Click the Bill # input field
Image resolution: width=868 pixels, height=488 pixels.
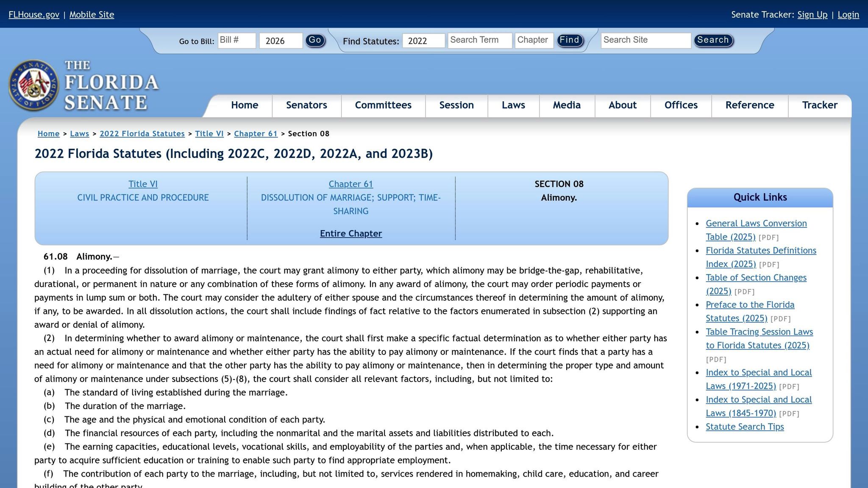pos(236,40)
